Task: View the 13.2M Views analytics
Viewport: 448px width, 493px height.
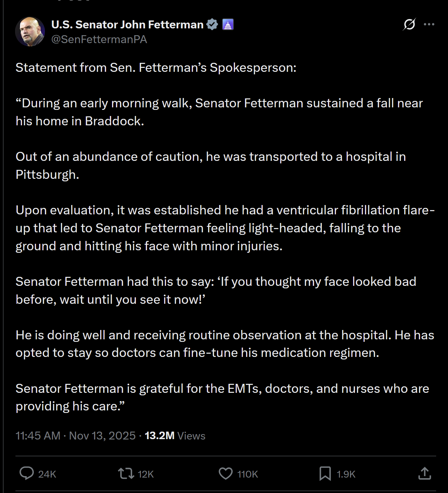Action: 175,436
